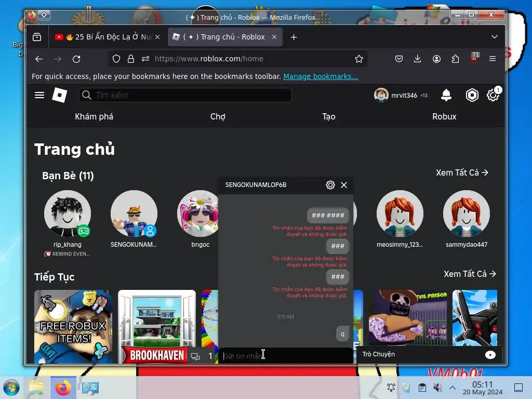Open site permissions icon in address bar
This screenshot has width=532, height=399.
[145, 59]
